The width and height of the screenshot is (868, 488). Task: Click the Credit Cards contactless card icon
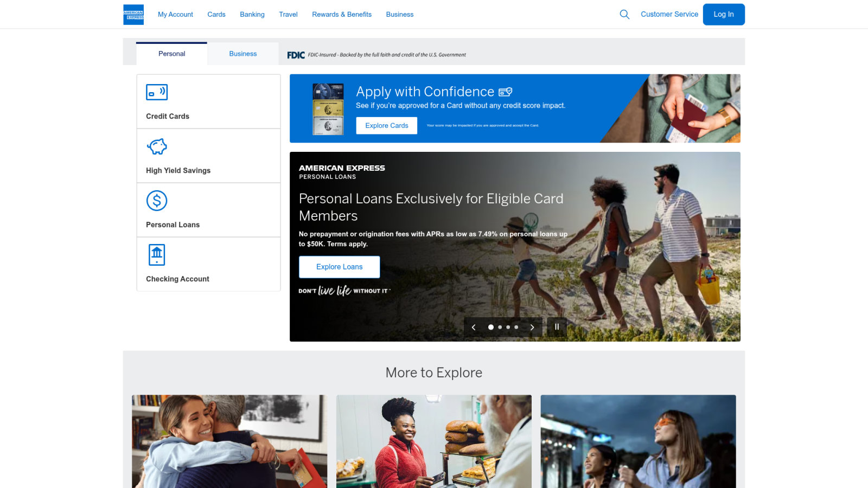(157, 92)
